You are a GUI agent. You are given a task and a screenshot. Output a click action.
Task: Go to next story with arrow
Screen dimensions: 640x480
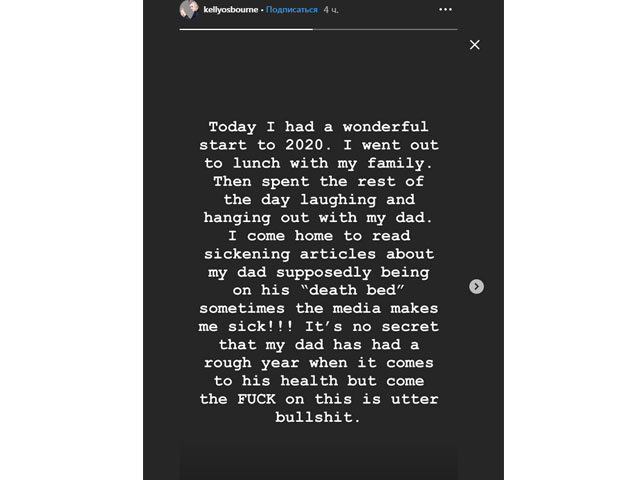[x=476, y=287]
